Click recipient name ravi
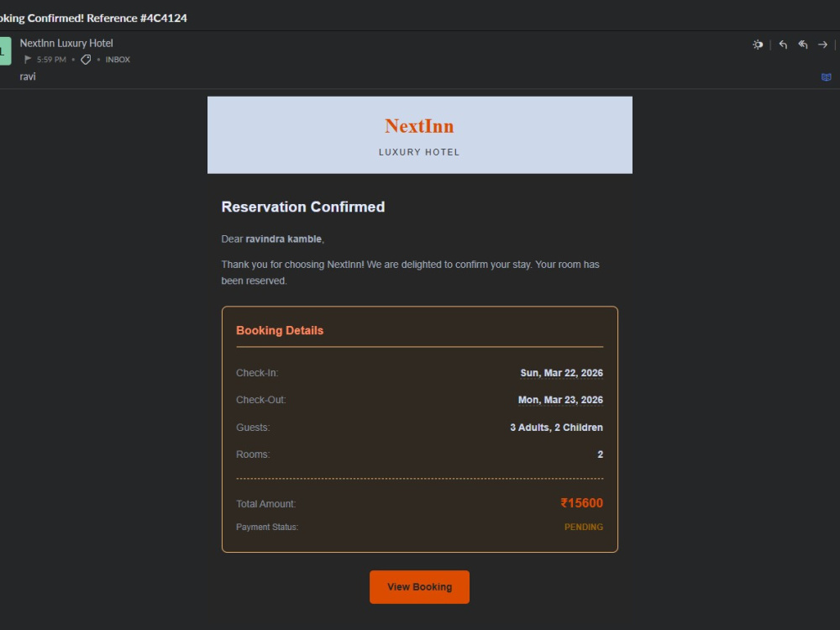Screen dimensions: 840x630 click(x=28, y=76)
